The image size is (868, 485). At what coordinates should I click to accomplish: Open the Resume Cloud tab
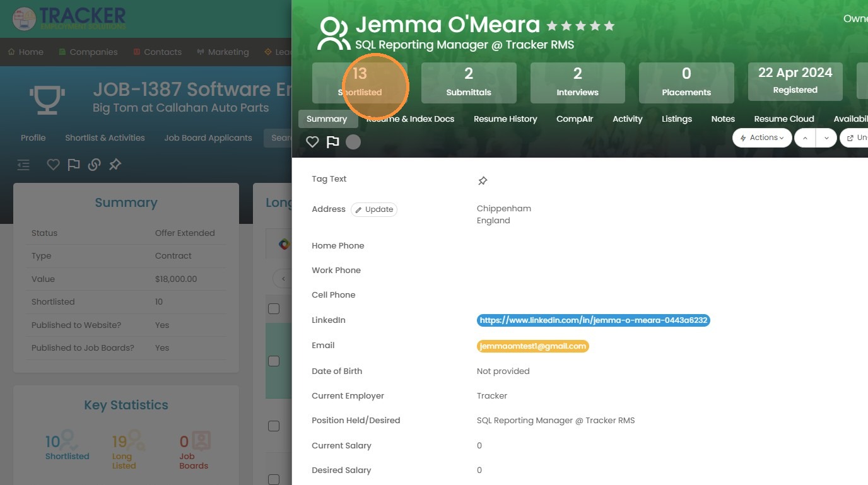coord(784,119)
